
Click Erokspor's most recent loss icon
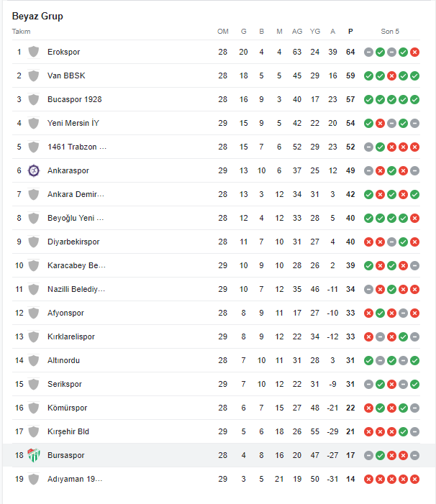tap(414, 52)
